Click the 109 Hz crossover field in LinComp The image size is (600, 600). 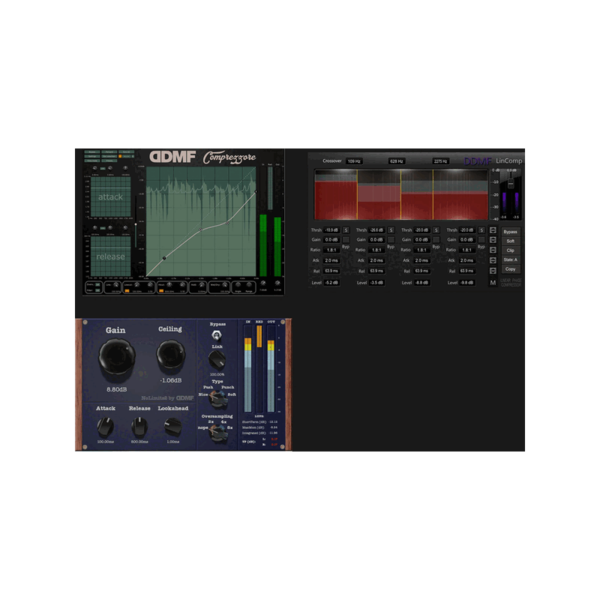(x=354, y=161)
